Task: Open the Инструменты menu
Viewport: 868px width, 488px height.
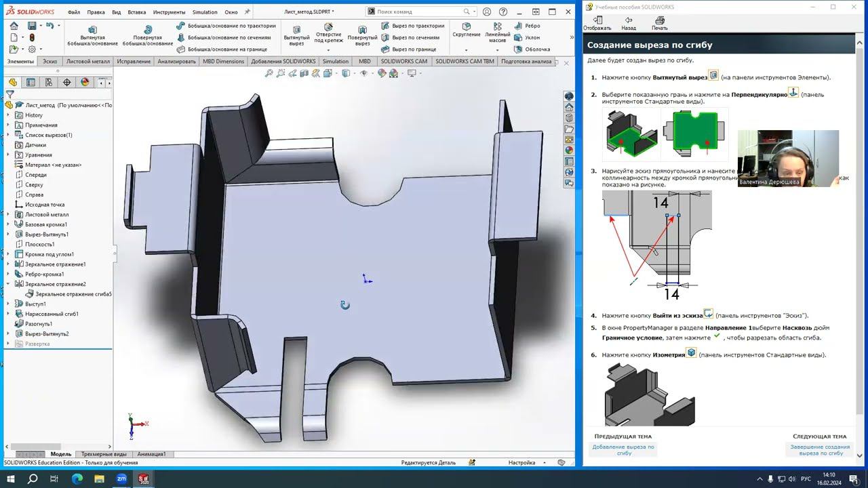Action: point(169,12)
